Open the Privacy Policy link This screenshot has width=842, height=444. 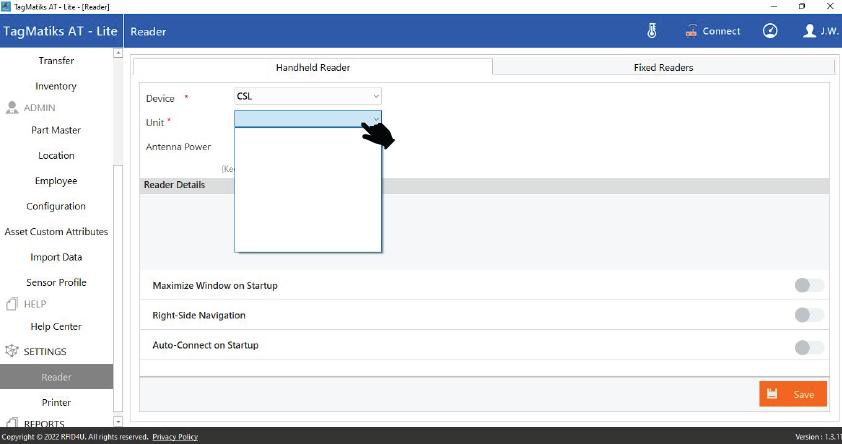tap(175, 437)
